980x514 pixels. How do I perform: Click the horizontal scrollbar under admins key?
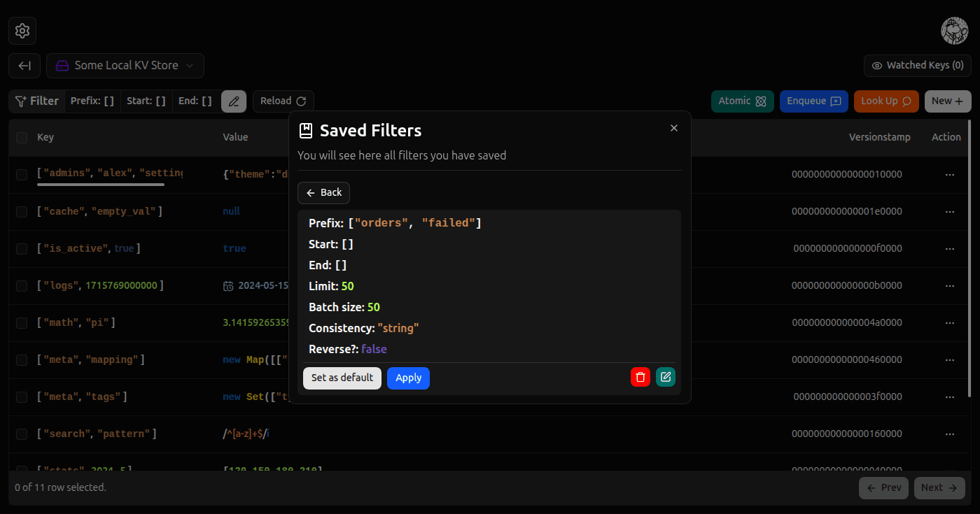101,185
